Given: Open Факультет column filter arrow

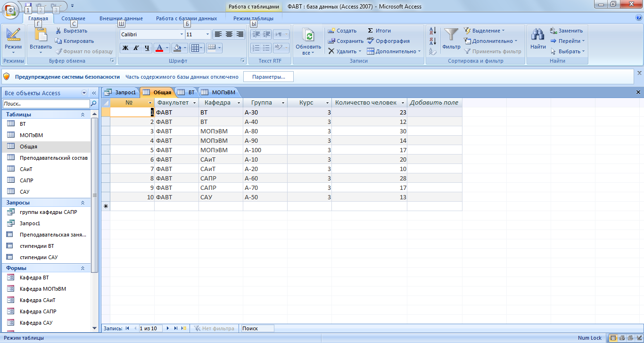Looking at the screenshot, I should tap(195, 103).
